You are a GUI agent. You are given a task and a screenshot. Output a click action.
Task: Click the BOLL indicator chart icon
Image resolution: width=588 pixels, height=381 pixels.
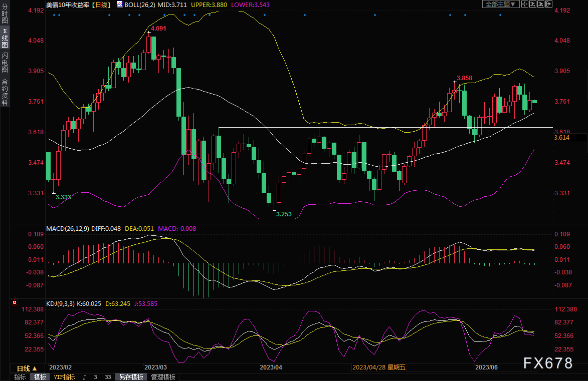[x=119, y=4]
